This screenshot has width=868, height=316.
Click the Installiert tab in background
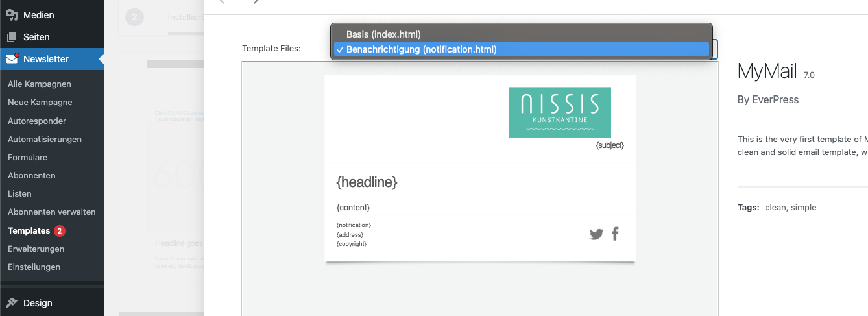click(x=185, y=18)
